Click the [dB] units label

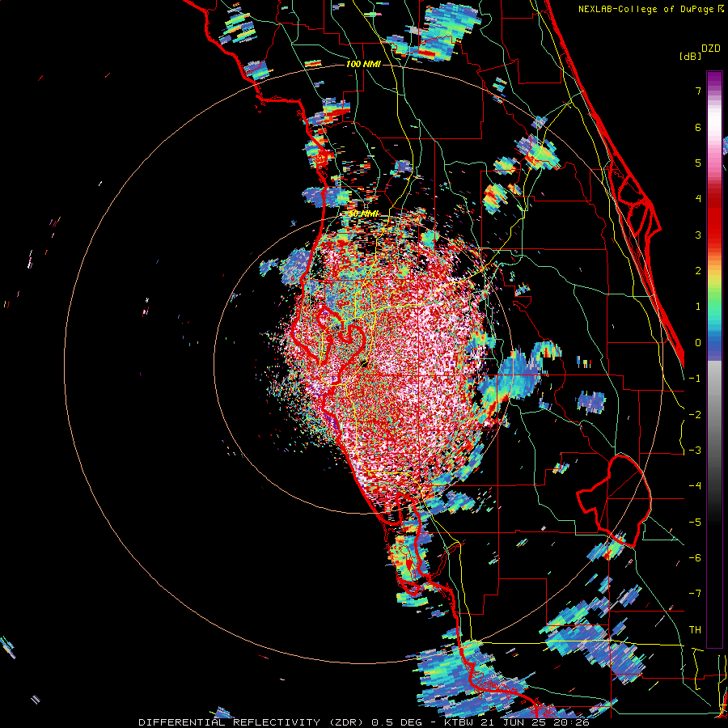tap(691, 57)
